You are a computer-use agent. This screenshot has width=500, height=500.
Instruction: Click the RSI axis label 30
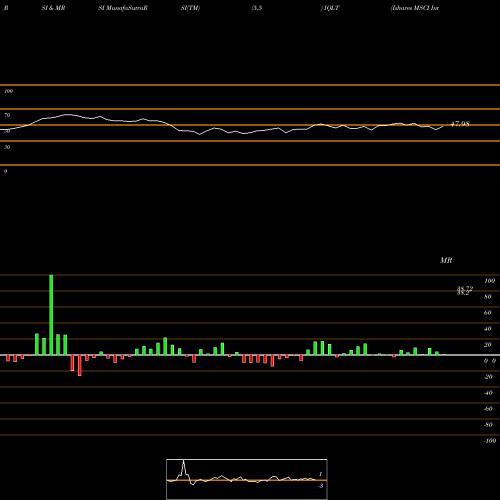click(x=7, y=147)
